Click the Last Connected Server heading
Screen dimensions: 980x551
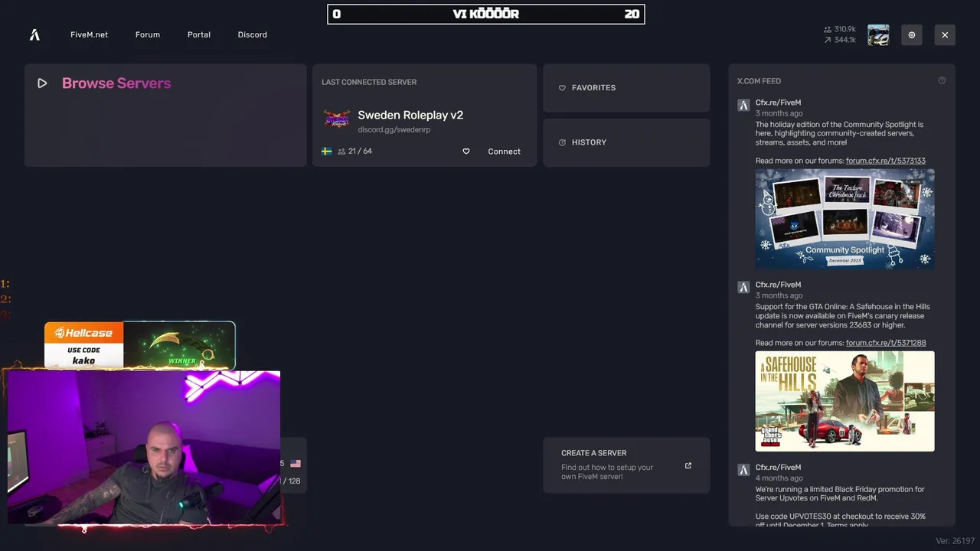pyautogui.click(x=369, y=82)
